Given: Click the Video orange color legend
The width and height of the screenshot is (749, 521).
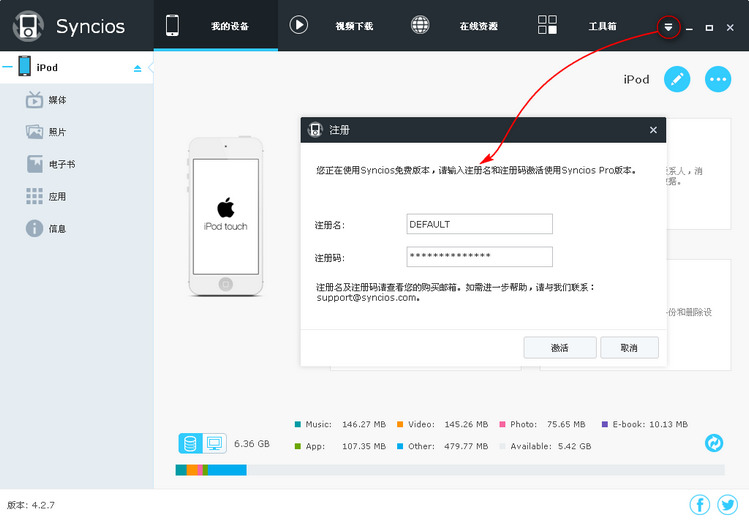Looking at the screenshot, I should coord(400,424).
